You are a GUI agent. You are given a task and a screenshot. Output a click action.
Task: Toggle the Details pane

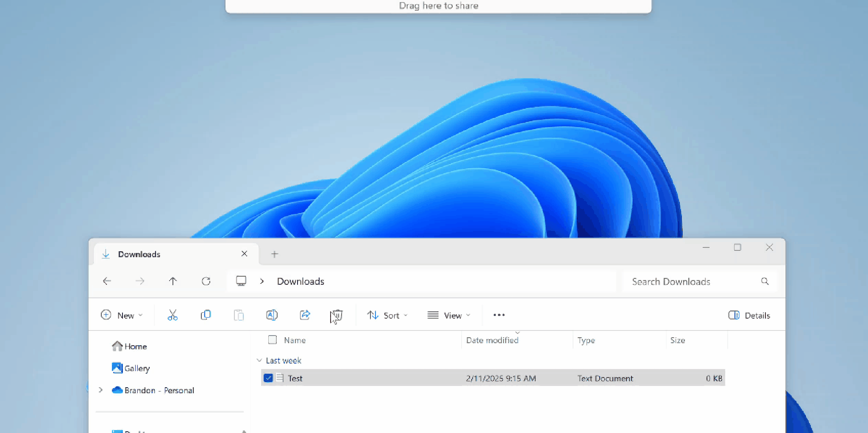coord(749,315)
